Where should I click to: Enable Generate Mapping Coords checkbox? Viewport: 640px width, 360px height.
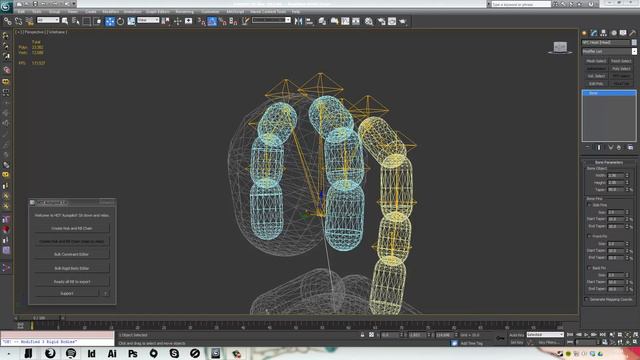(x=587, y=299)
